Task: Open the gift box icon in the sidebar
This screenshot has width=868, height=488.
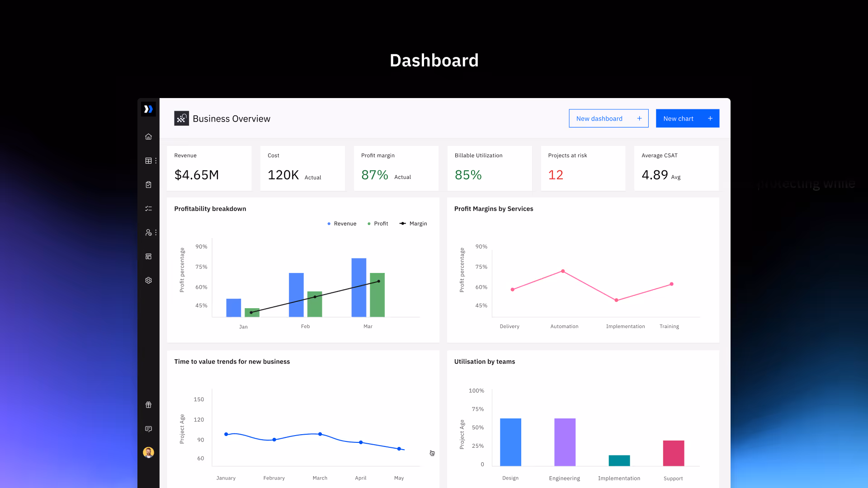Action: coord(148,405)
